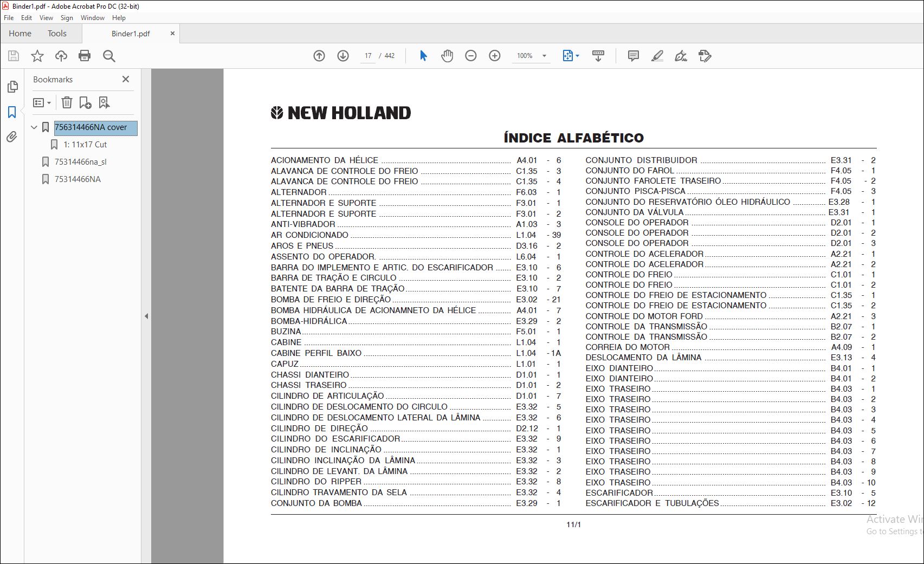Open the bookmark options menu dropdown
Screen dimensions: 924x564
coord(42,102)
